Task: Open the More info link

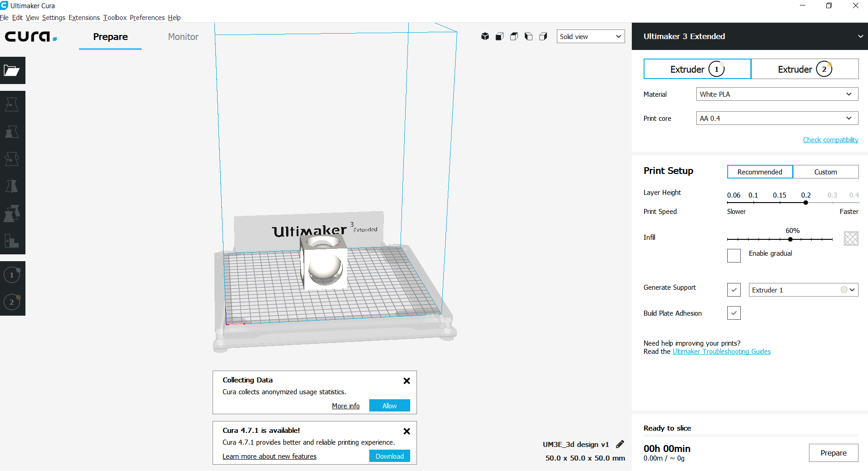Action: click(346, 406)
